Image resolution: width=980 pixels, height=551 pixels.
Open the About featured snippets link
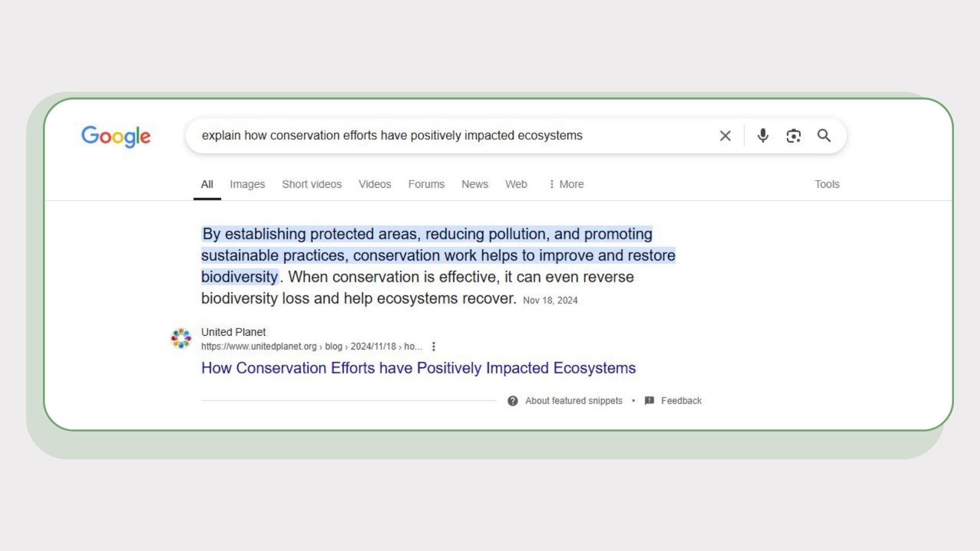(574, 401)
